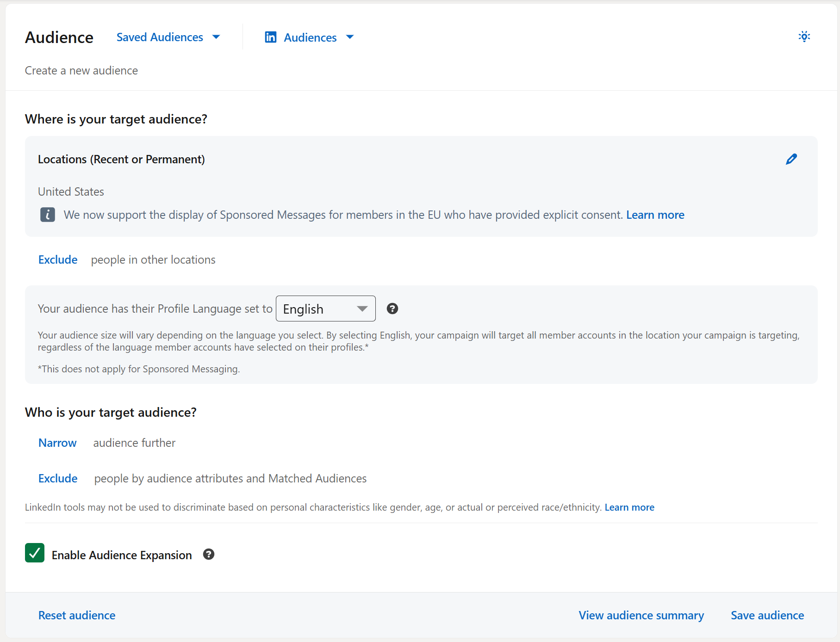The width and height of the screenshot is (840, 642).
Task: Open the Saved Audiences dropdown
Action: 168,37
